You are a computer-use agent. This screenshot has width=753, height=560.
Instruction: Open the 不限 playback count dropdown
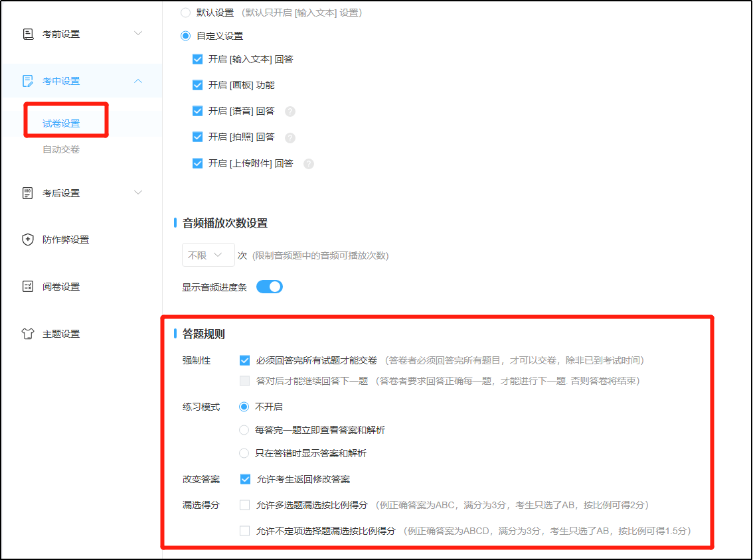click(x=208, y=254)
